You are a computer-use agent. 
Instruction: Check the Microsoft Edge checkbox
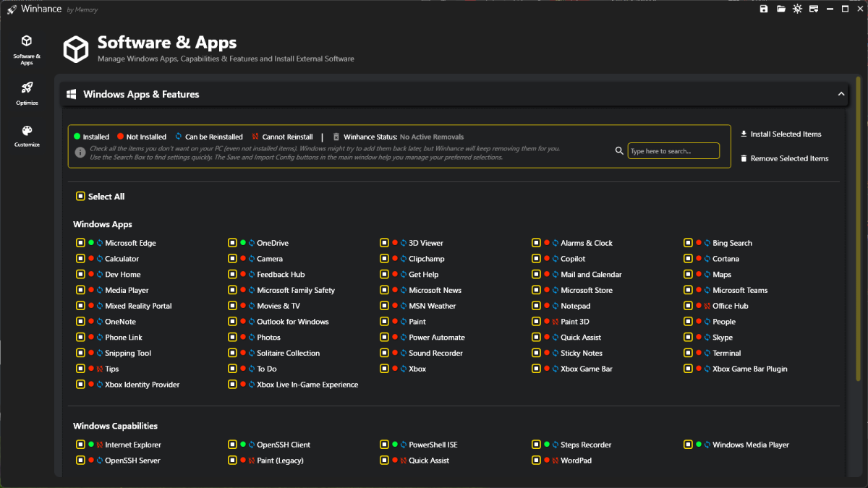[80, 243]
